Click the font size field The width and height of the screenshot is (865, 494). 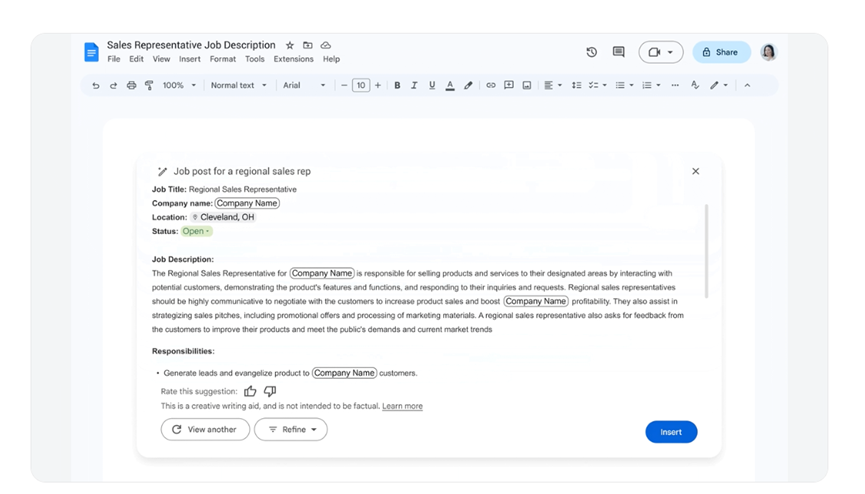click(x=361, y=86)
